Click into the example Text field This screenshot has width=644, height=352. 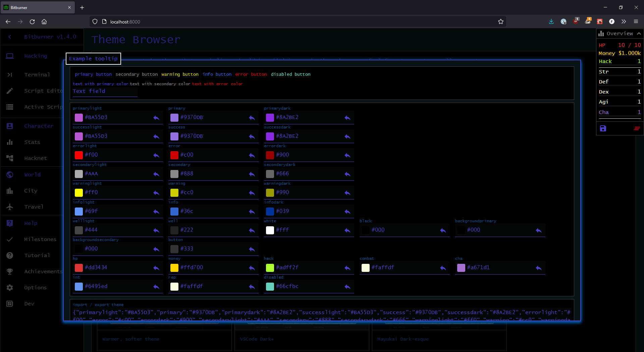[105, 92]
